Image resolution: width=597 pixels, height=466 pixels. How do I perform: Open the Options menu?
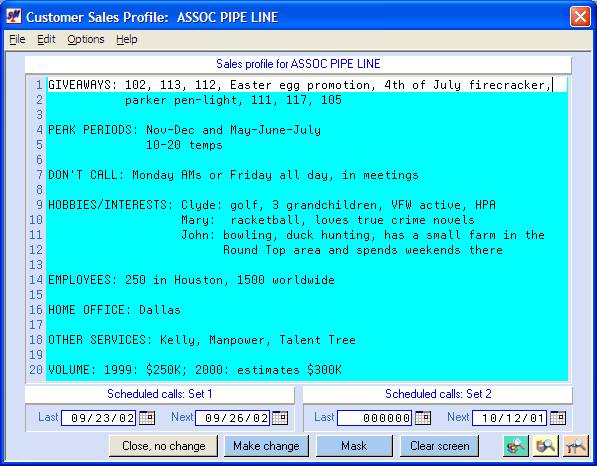click(86, 39)
